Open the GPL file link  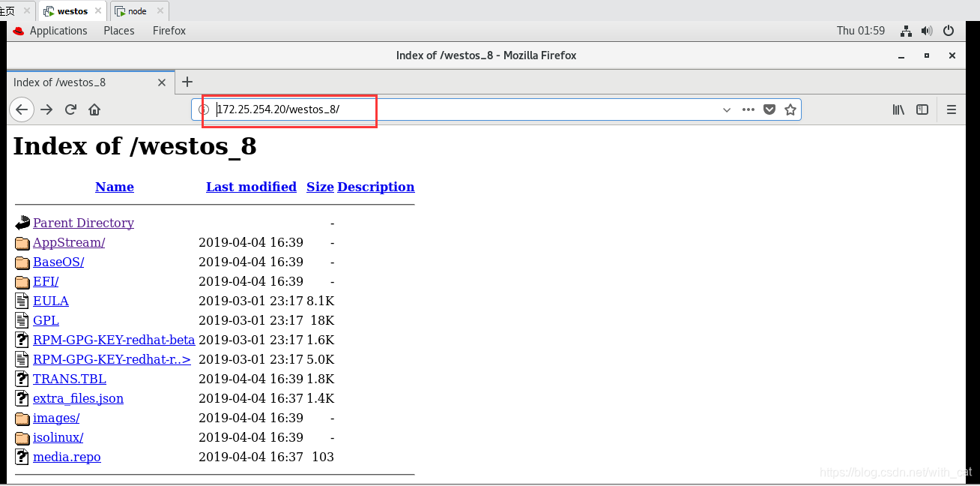click(46, 320)
